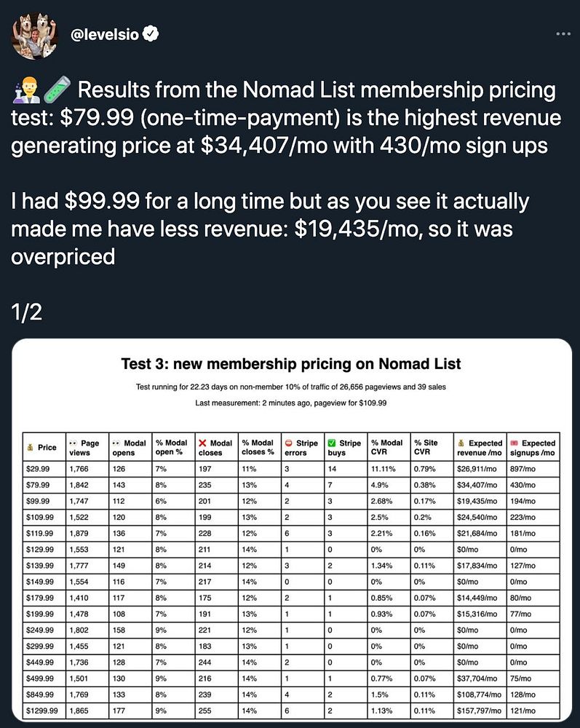Click the Test 3 membership pricing title
Screen dimensions: 580x728
291,363
